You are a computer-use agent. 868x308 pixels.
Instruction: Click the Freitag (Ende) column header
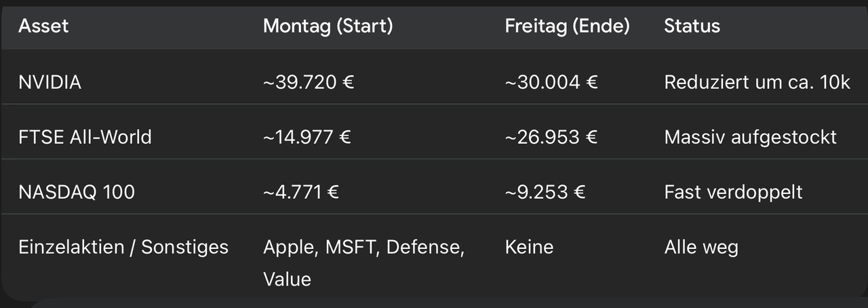tap(567, 26)
